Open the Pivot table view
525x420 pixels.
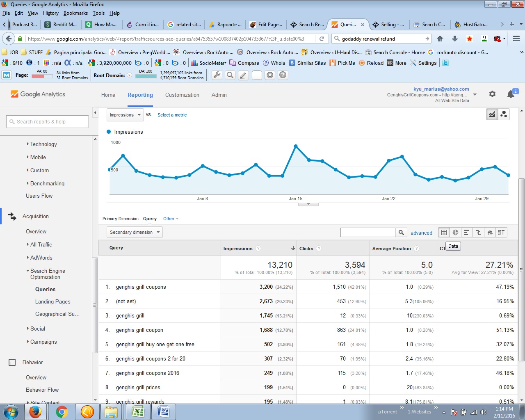(501, 233)
